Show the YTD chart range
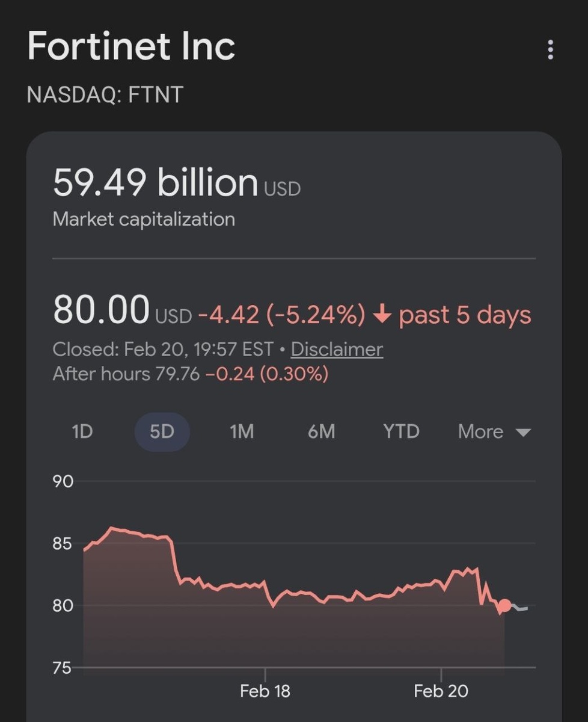Viewport: 588px width, 722px height. click(401, 431)
